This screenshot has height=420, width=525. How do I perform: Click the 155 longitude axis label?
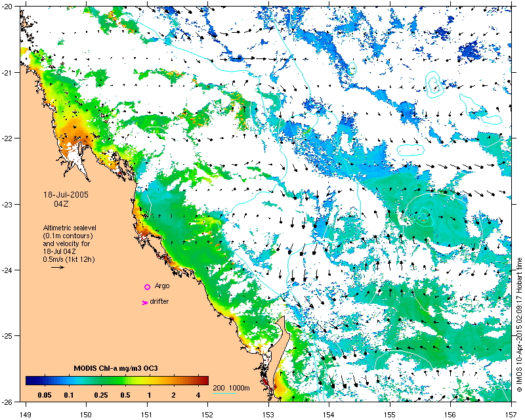click(x=390, y=415)
